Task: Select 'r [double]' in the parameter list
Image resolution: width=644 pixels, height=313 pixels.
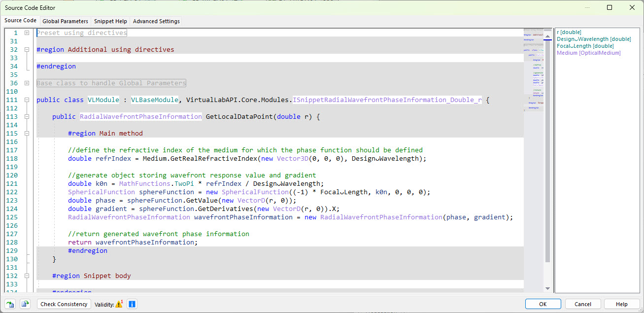Action: point(569,32)
